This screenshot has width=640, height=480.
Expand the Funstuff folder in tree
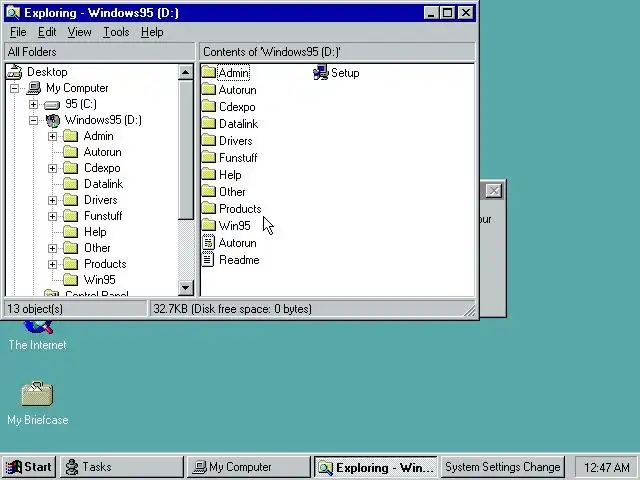tap(52, 216)
